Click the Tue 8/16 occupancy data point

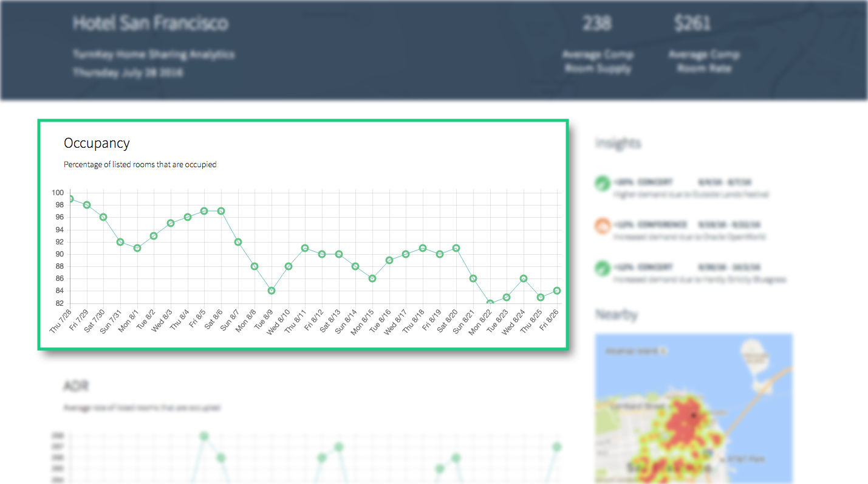coord(389,260)
